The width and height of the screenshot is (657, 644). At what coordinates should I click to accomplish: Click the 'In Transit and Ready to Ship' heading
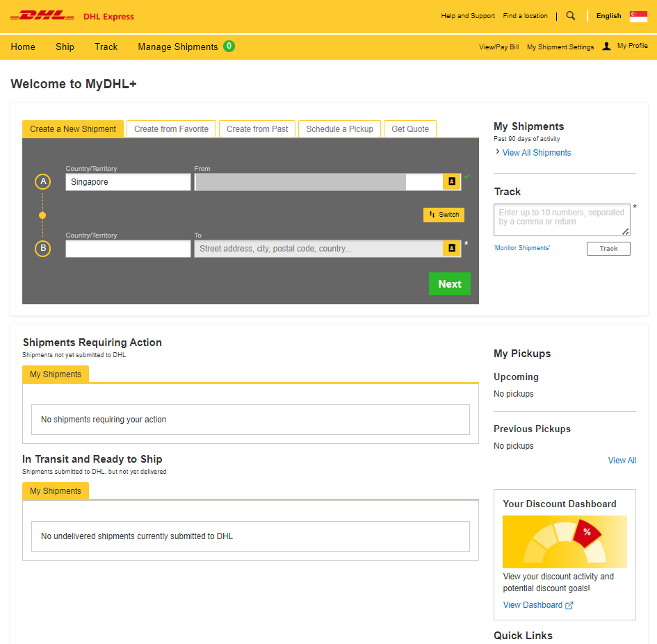pos(92,459)
